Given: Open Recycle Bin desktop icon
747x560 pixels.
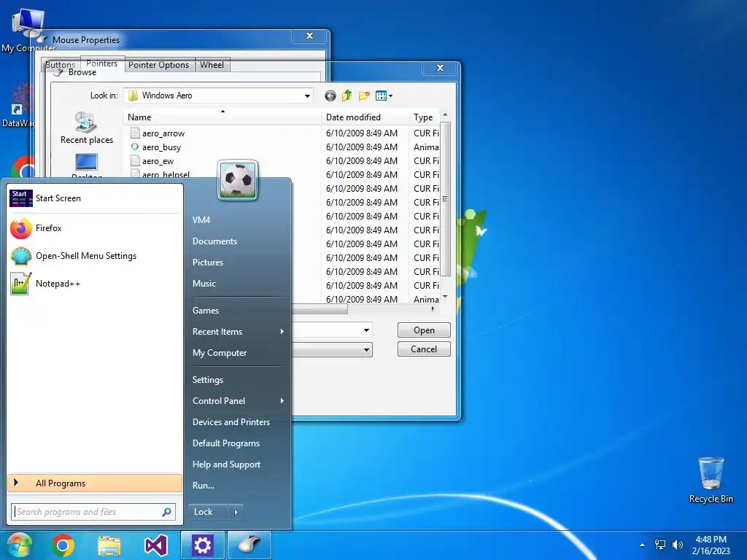Looking at the screenshot, I should click(x=711, y=480).
